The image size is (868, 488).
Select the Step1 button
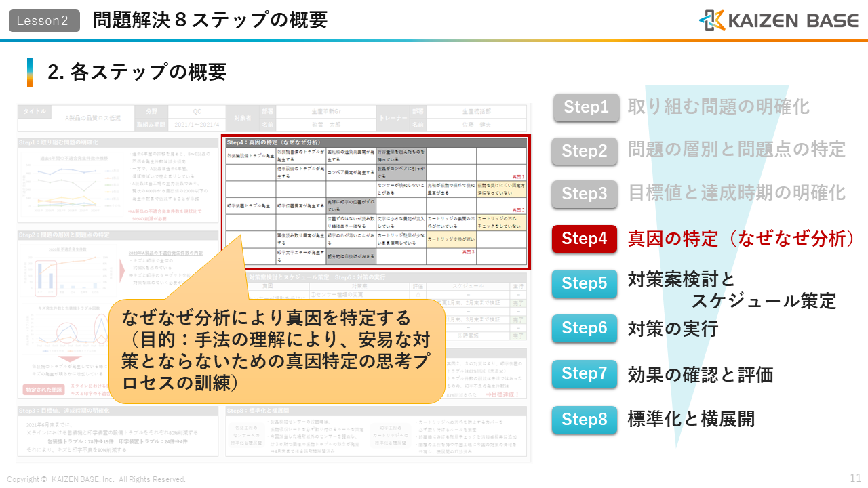pos(587,107)
